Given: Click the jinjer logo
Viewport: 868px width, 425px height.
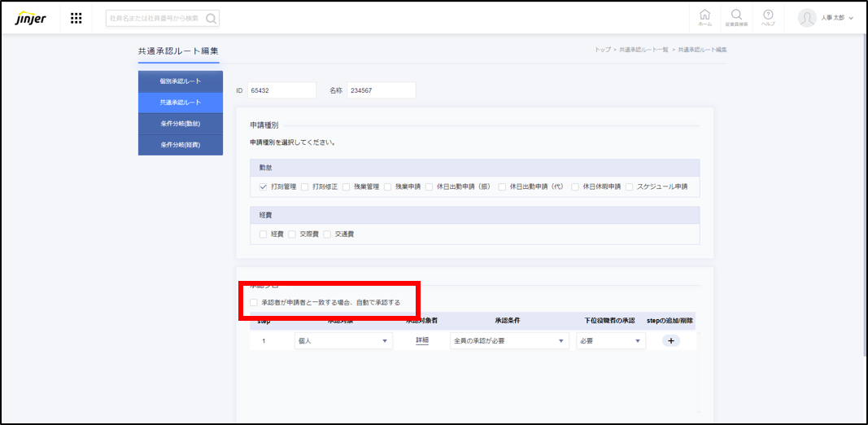Looking at the screenshot, I should 30,18.
